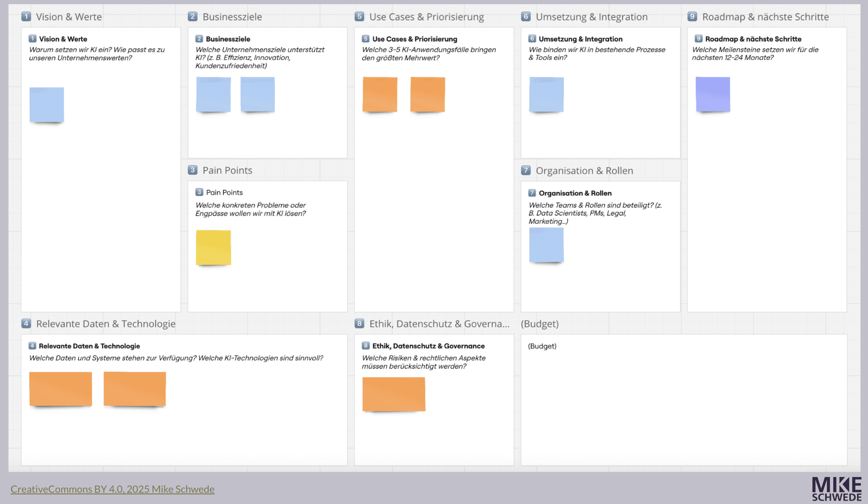Open the CreativeCommons BY 4.0 license link
868x504 pixels.
click(x=113, y=489)
